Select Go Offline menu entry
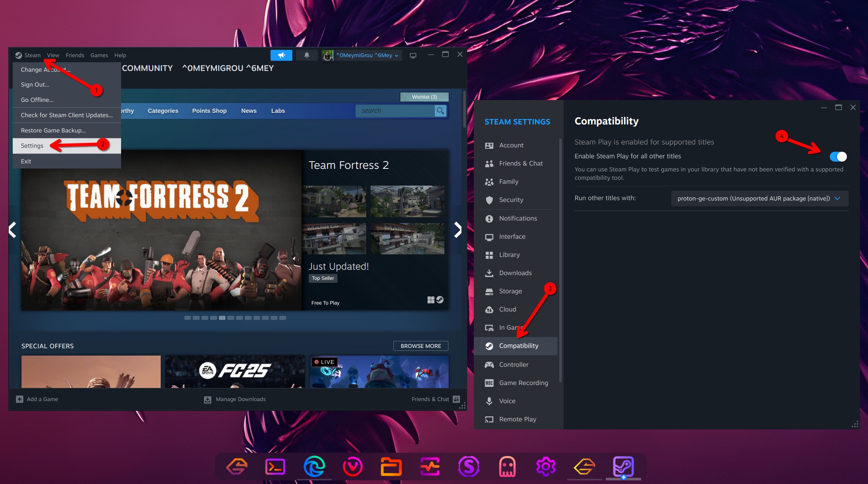 pyautogui.click(x=67, y=100)
